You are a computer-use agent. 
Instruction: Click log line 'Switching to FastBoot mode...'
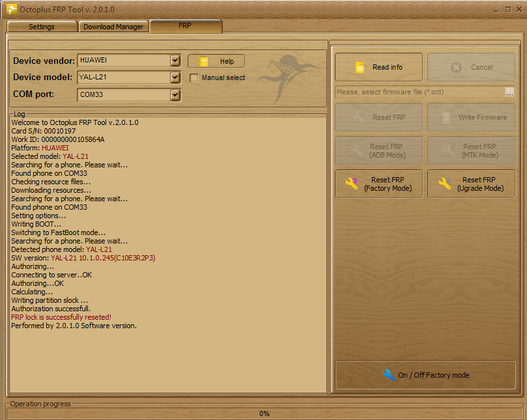(59, 232)
